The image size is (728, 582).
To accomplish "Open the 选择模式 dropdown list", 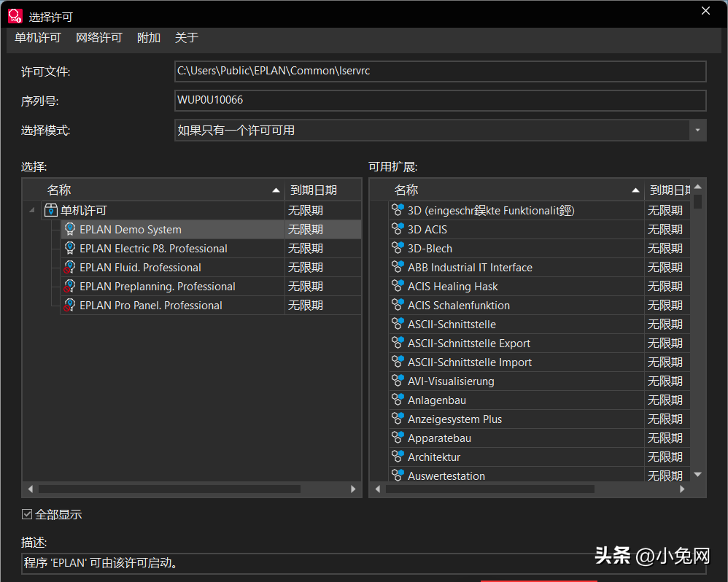I will (x=698, y=131).
